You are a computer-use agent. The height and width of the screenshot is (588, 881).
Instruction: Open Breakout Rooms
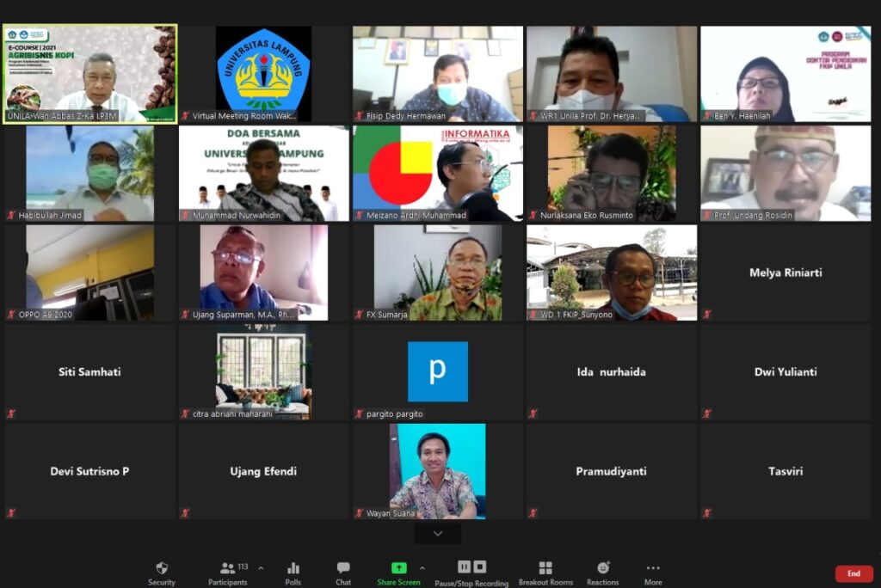tap(545, 573)
